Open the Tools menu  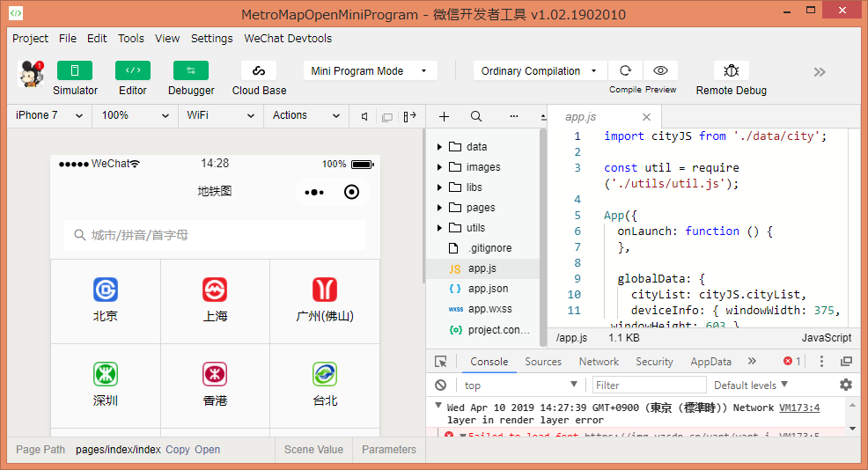coord(130,38)
